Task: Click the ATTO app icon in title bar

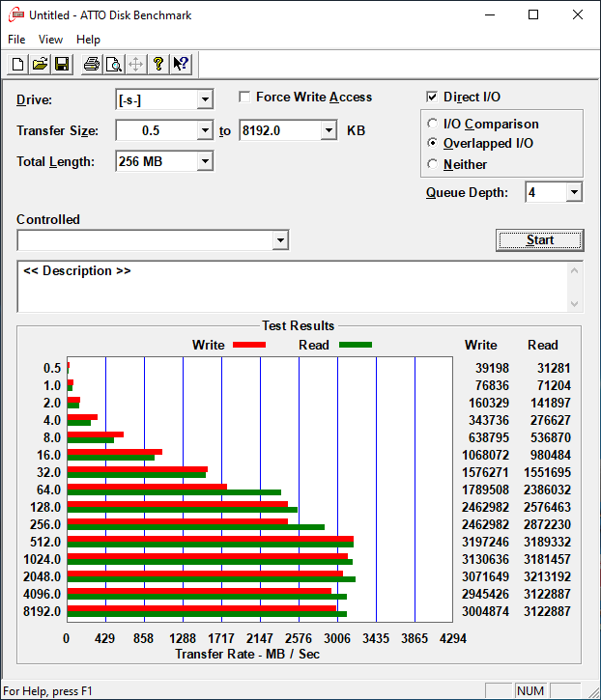Action: coord(14,14)
